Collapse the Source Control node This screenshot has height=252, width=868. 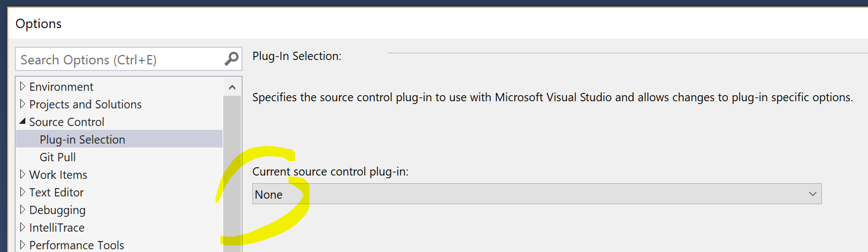coord(23,122)
